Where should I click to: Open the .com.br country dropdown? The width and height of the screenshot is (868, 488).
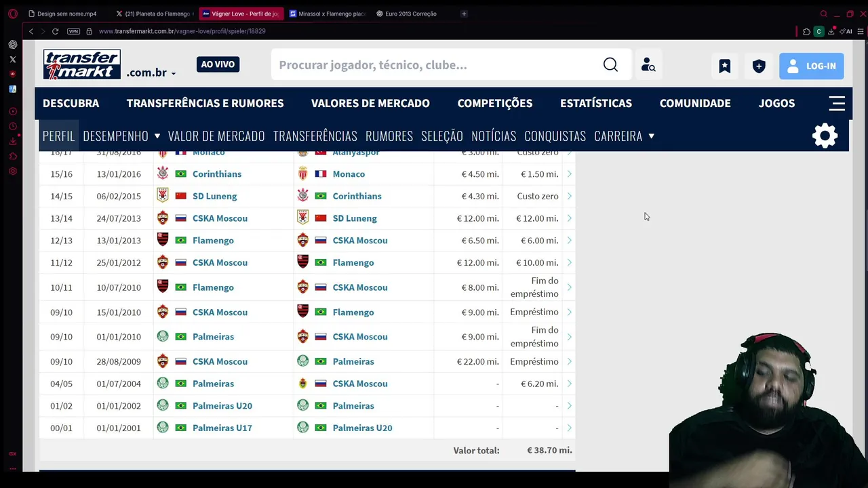[x=151, y=73]
